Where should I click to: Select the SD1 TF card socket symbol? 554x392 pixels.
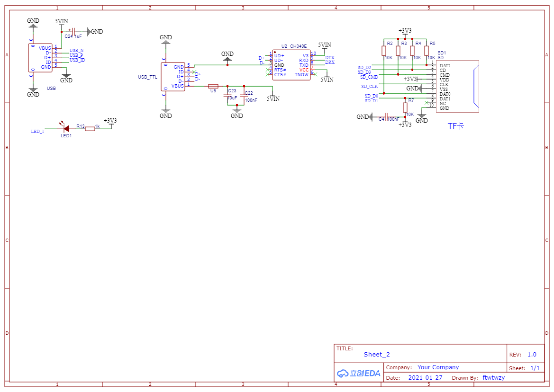457,87
